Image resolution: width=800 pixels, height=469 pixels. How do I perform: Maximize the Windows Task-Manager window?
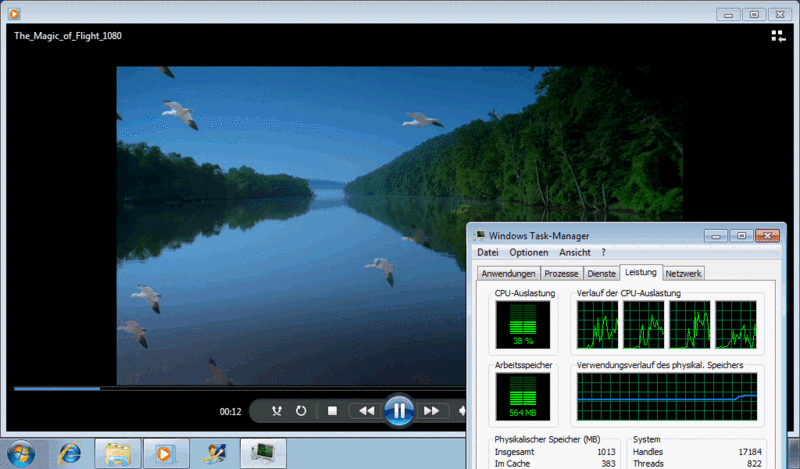pos(741,236)
